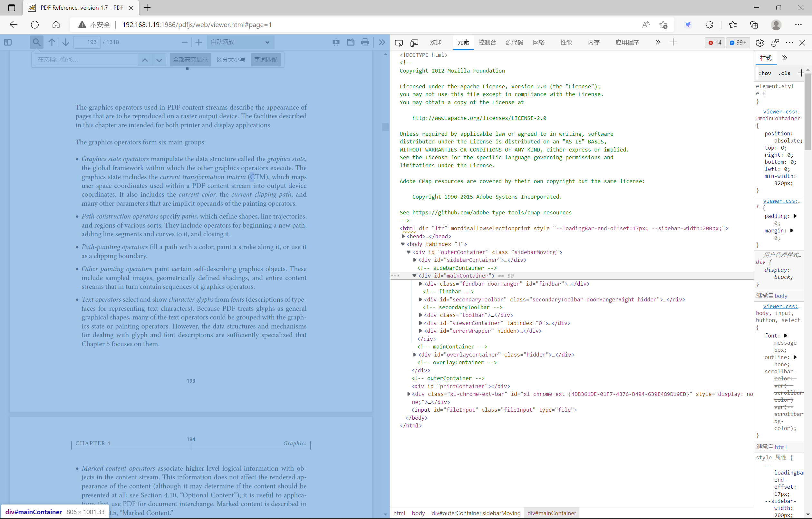Toggle whole words matching option
The width and height of the screenshot is (812, 519).
(266, 59)
